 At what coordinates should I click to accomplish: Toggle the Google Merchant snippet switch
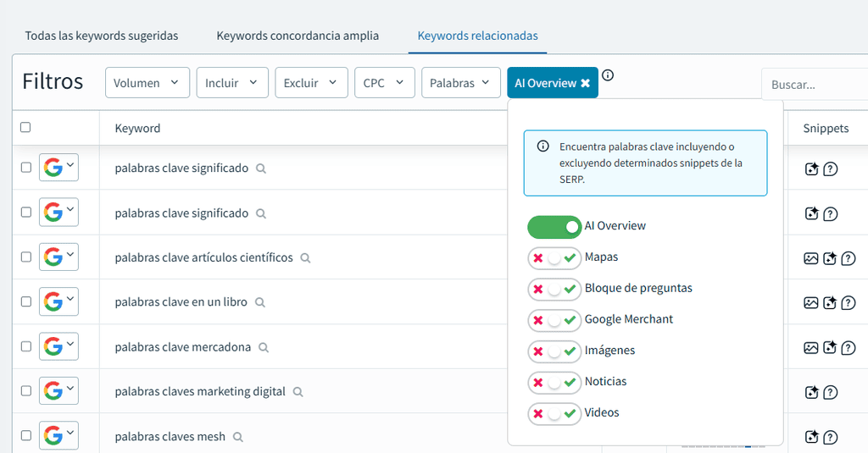[554, 320]
